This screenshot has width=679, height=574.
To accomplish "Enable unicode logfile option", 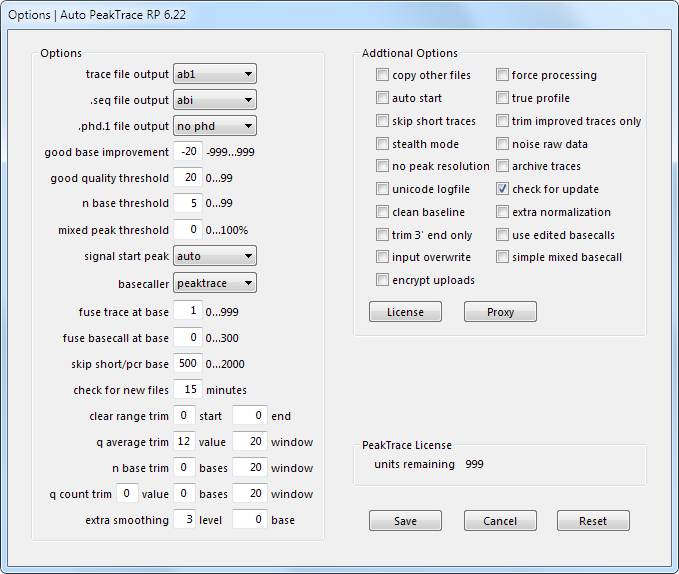I will pos(382,189).
